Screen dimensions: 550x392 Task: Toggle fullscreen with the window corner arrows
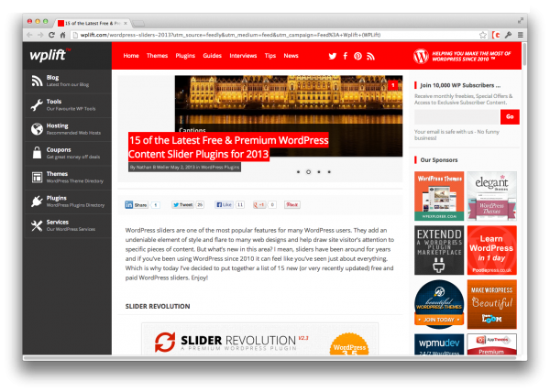[x=520, y=21]
